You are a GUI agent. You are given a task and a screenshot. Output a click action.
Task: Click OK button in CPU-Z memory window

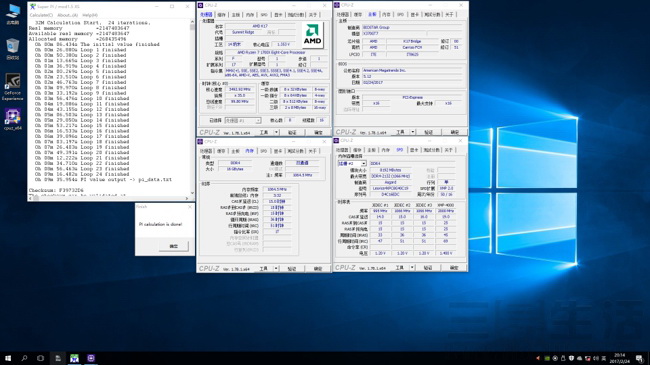coord(318,269)
